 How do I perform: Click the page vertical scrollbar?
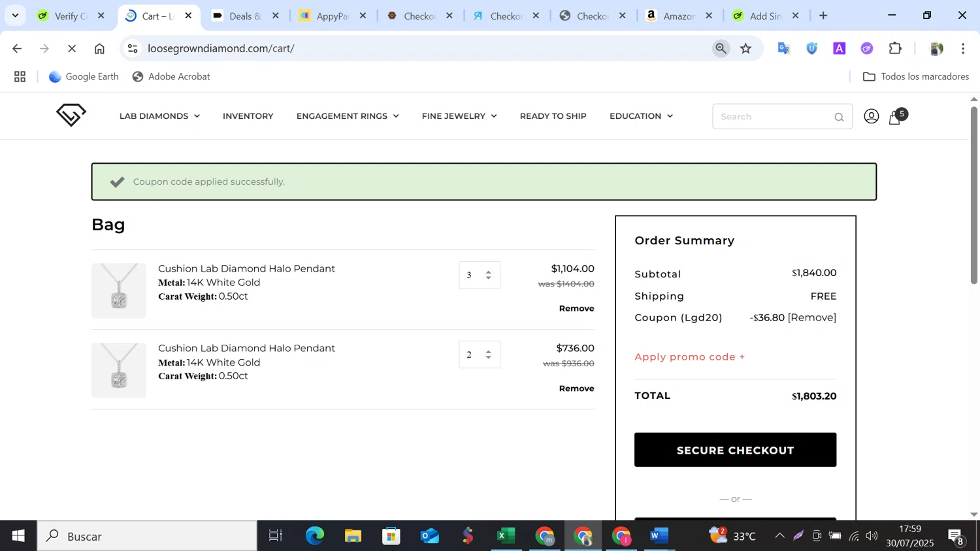973,195
